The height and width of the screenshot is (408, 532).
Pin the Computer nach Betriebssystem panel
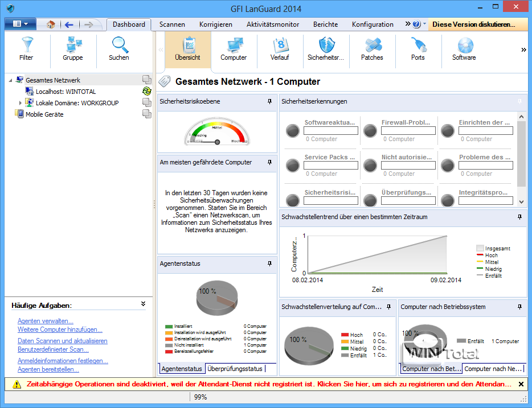[519, 307]
